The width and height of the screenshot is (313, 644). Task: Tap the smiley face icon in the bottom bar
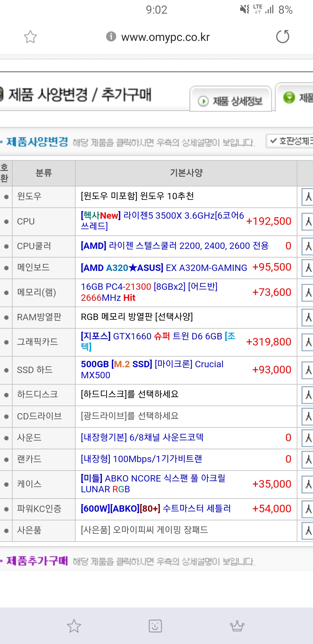155,626
